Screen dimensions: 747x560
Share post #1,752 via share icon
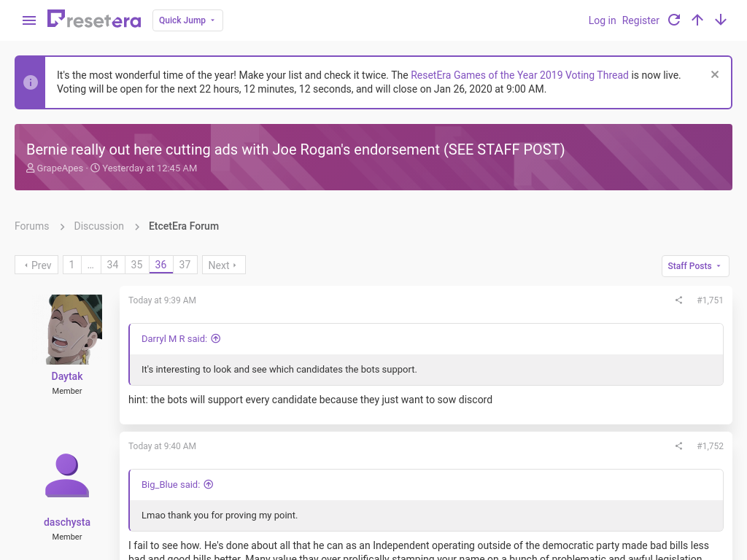click(679, 446)
